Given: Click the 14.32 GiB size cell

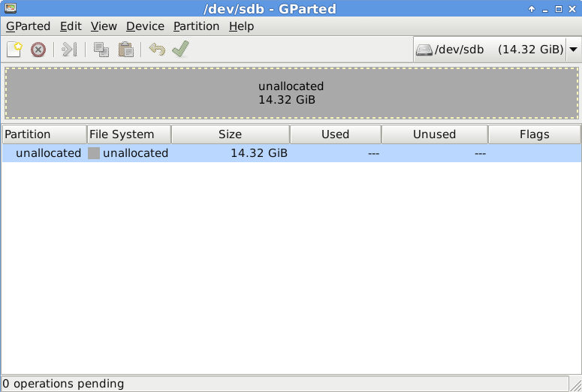Looking at the screenshot, I should click(x=259, y=153).
